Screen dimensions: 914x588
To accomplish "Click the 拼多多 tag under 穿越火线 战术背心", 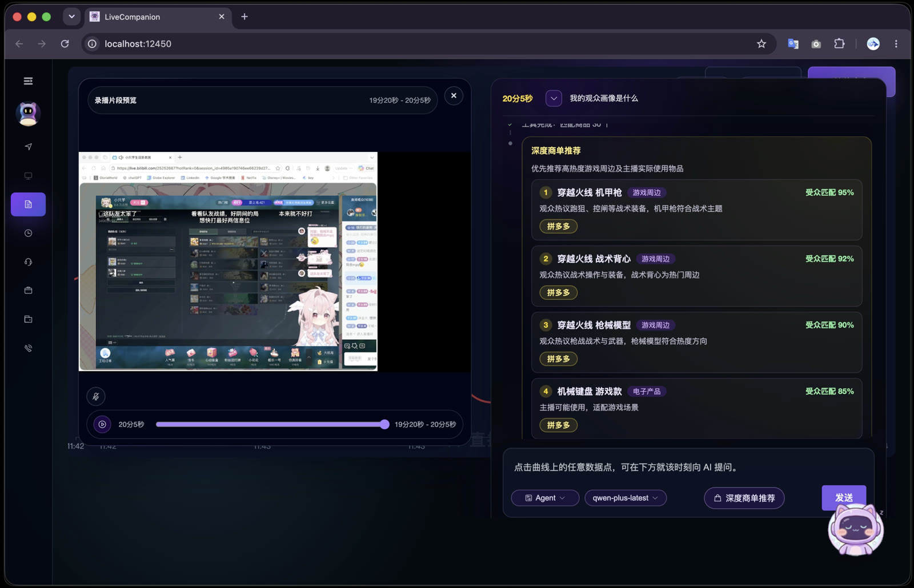I will click(558, 292).
